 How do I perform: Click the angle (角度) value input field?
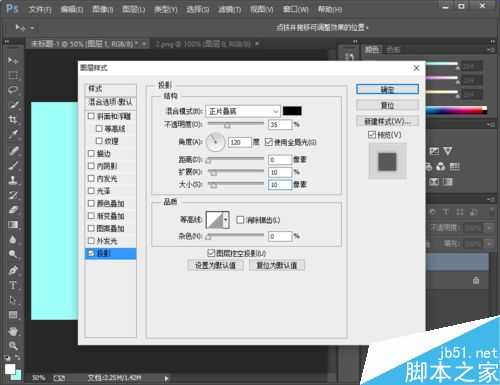239,142
